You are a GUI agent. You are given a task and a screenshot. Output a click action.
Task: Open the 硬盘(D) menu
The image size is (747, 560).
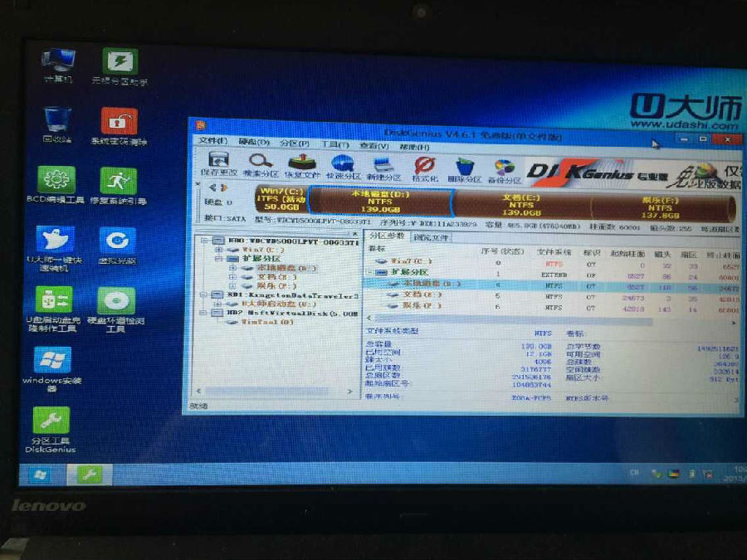click(x=254, y=142)
